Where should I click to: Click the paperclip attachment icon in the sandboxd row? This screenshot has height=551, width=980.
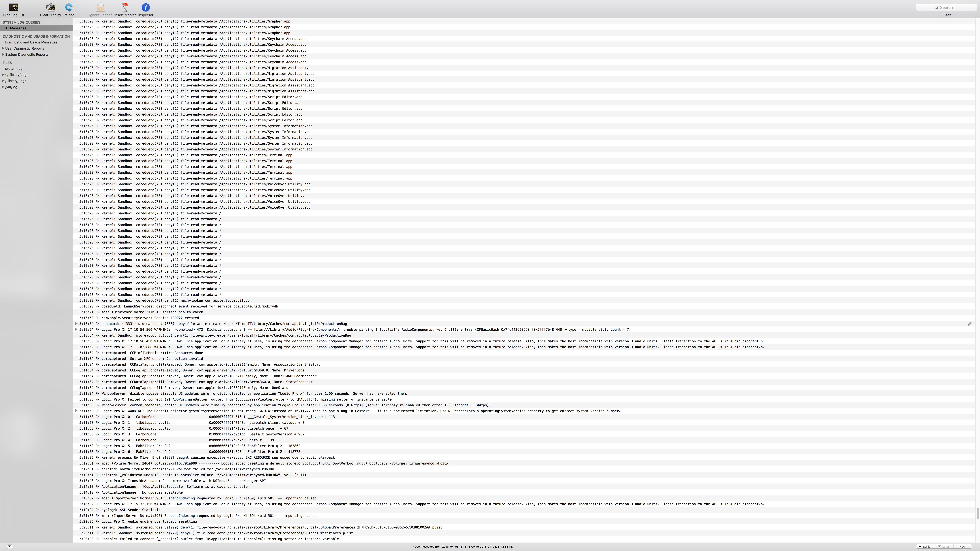click(x=970, y=324)
